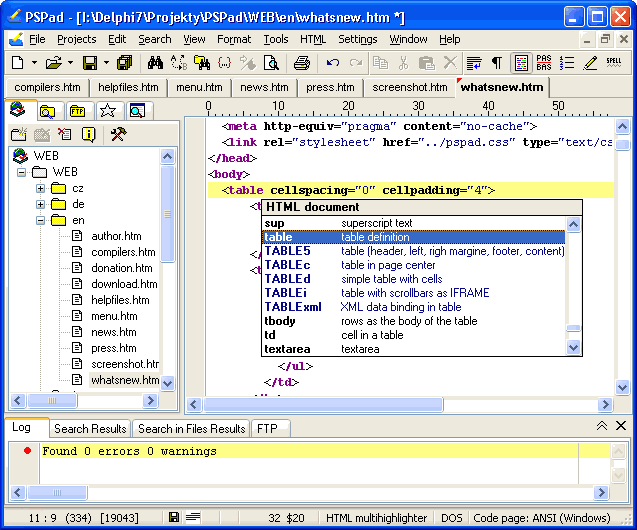Toggle line numbers icon
The height and width of the screenshot is (530, 637).
coord(567,63)
